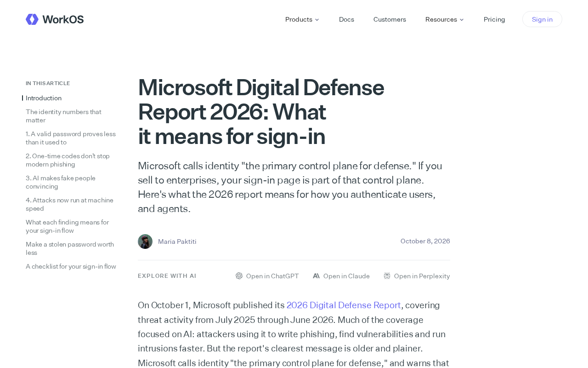
Task: Click the 'IN THIS ARTICLE' heading
Action: coord(48,83)
